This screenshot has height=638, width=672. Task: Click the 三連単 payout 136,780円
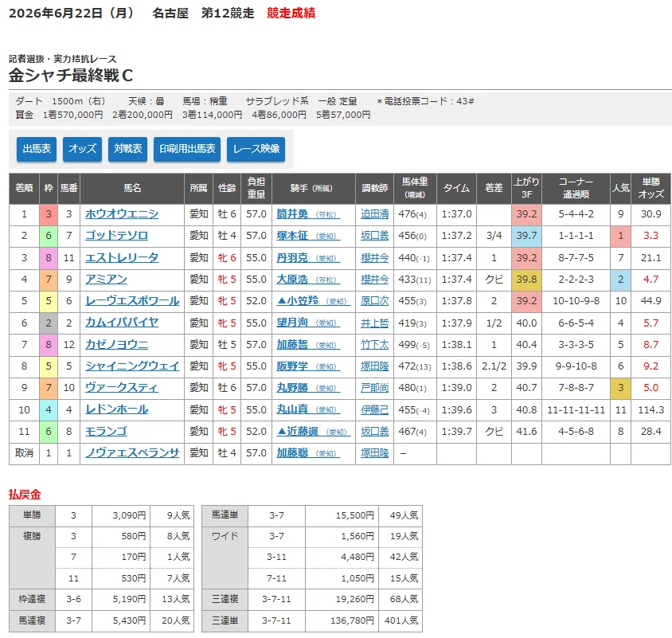tap(352, 620)
